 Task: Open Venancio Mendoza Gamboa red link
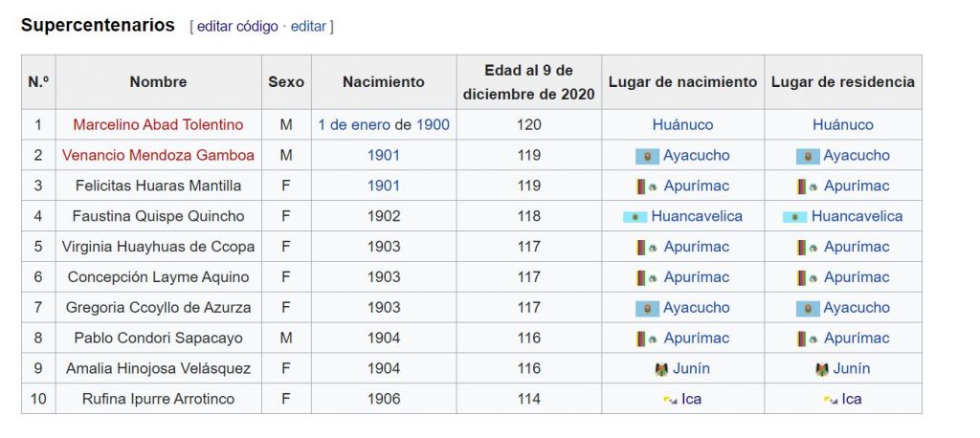pos(158,156)
